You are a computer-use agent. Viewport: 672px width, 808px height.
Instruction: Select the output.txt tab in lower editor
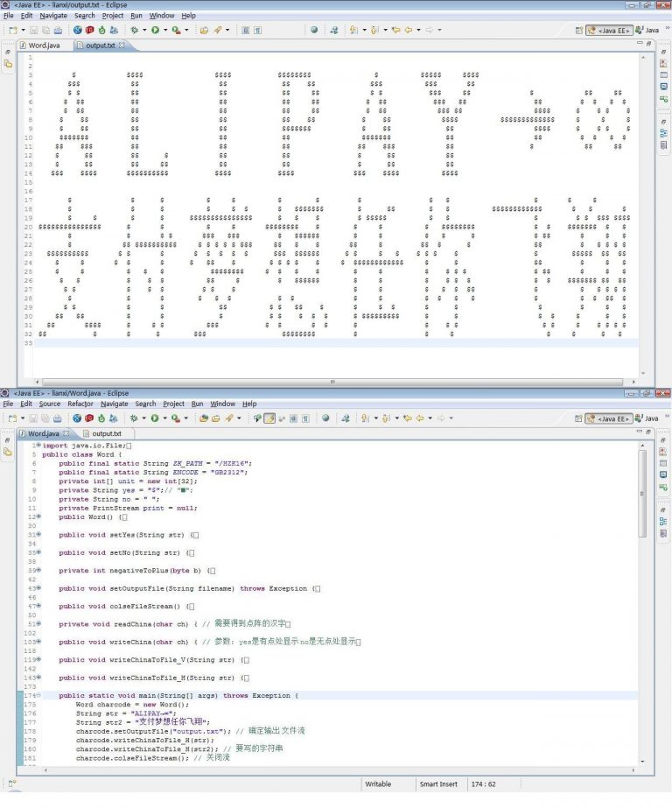(x=106, y=433)
